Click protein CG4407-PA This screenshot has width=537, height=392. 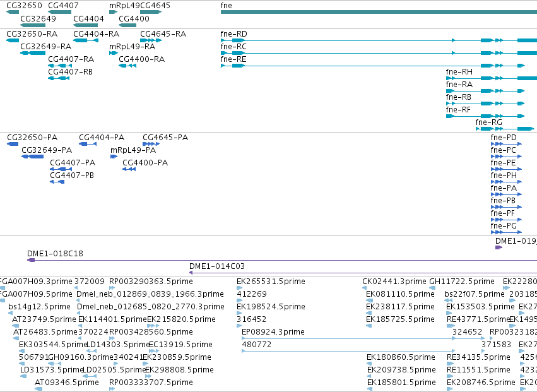pyautogui.click(x=73, y=163)
